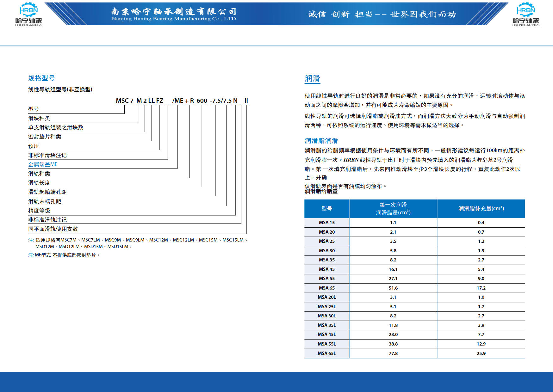Click the '滑轨起始端孔距' label
The image size is (553, 392).
(47, 192)
